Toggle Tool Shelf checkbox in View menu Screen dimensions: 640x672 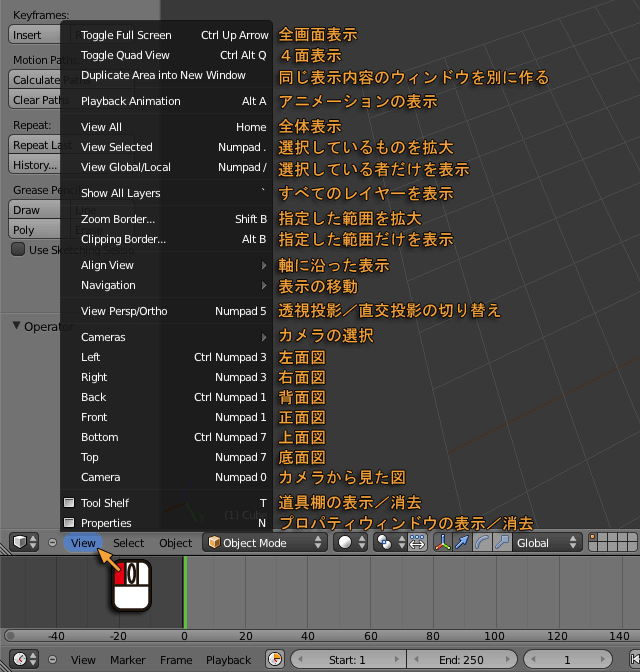click(69, 503)
